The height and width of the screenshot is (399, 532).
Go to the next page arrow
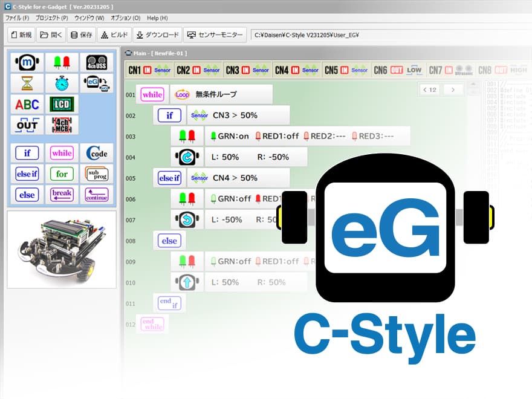pyautogui.click(x=453, y=89)
